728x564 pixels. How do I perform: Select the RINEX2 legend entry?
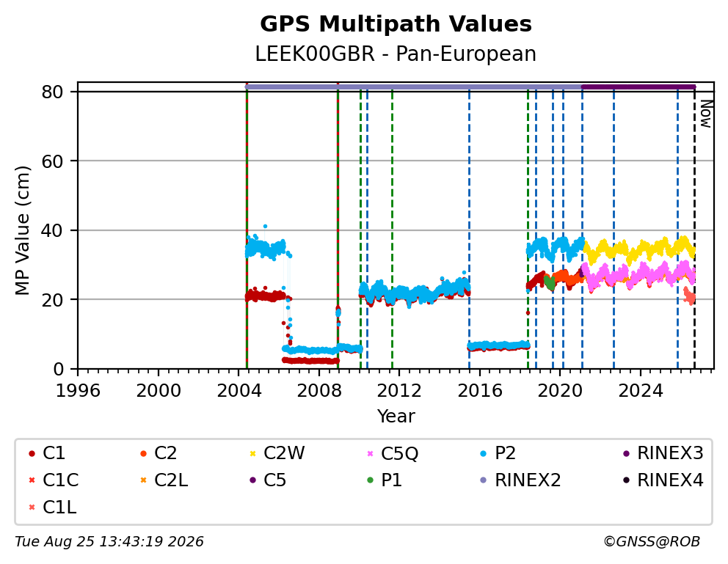tap(520, 480)
